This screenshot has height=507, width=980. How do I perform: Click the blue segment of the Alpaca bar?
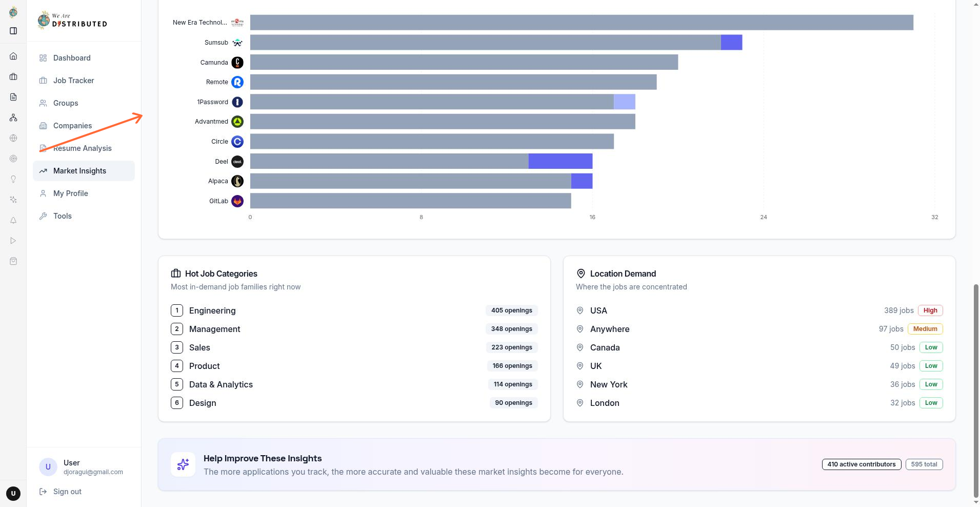[x=582, y=181]
